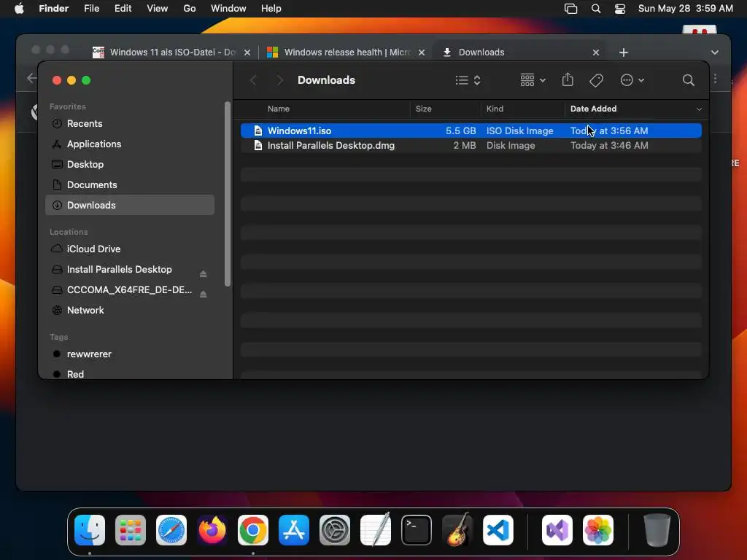
Task: Select the Red tag
Action: [x=130, y=374]
